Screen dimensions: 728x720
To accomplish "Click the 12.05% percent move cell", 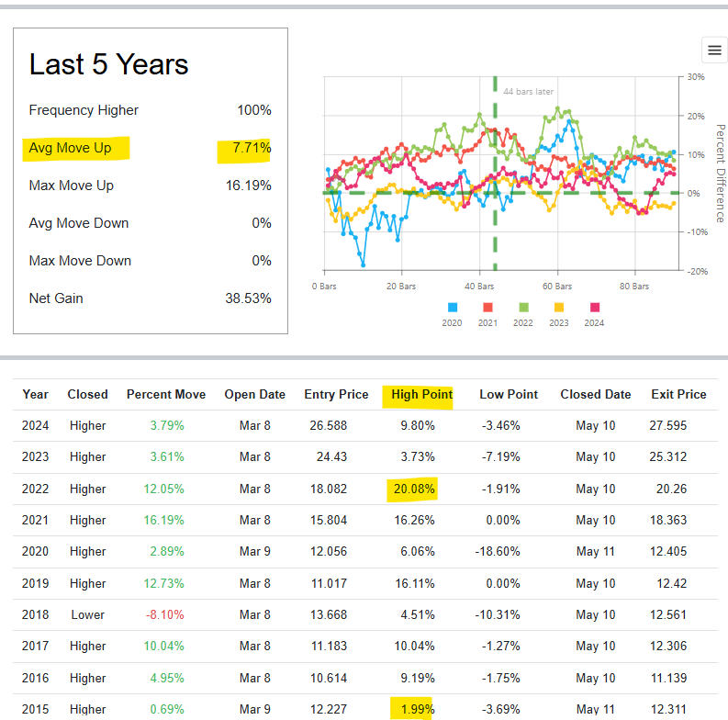I will pos(164,489).
